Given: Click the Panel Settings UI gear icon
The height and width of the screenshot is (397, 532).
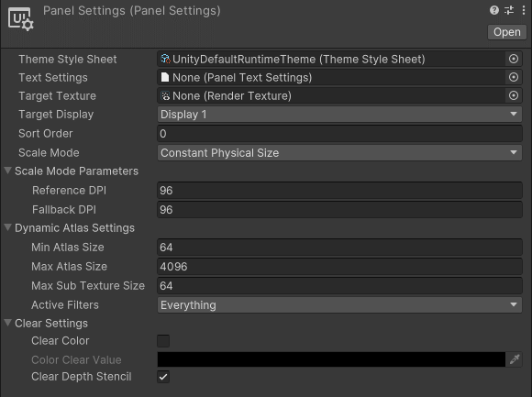Looking at the screenshot, I should click(21, 19).
